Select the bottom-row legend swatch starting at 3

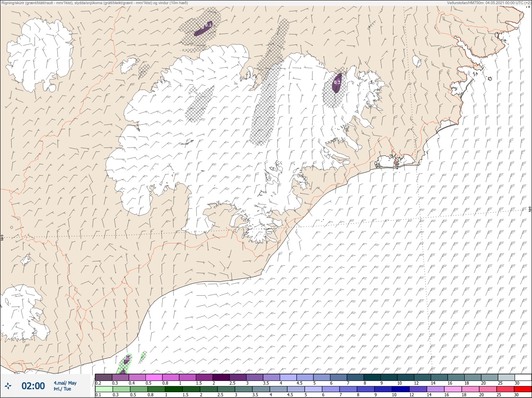244,389
